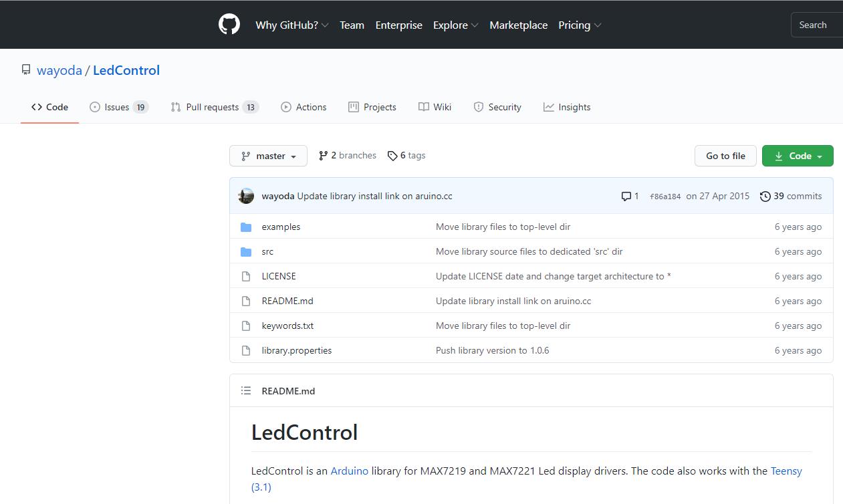
Task: Click the README.md file icon in list
Action: 246,301
